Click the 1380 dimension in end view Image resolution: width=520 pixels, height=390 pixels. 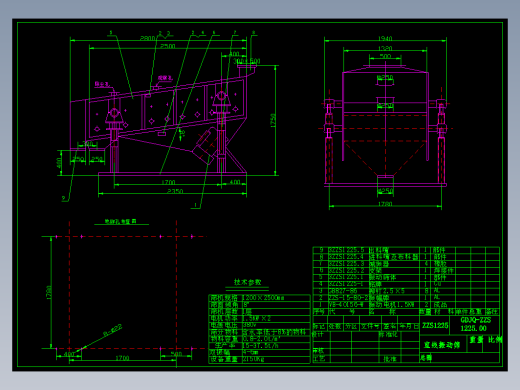(385, 49)
